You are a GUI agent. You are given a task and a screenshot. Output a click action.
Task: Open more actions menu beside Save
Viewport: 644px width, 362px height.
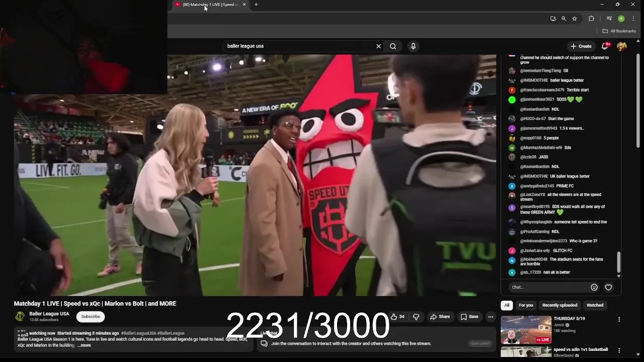pyautogui.click(x=491, y=317)
